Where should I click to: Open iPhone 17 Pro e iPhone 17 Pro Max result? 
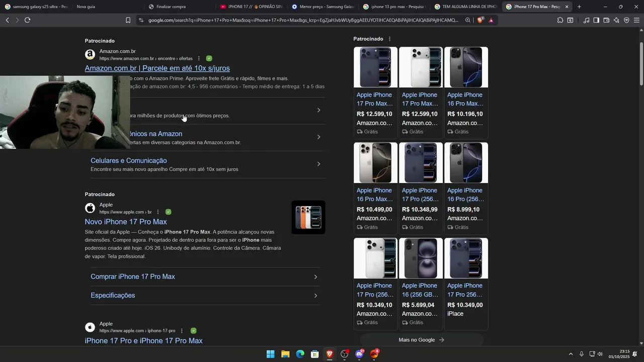tap(143, 341)
